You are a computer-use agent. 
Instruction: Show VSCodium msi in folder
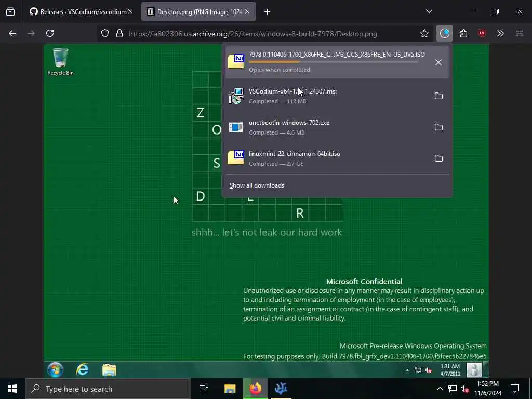(x=438, y=96)
